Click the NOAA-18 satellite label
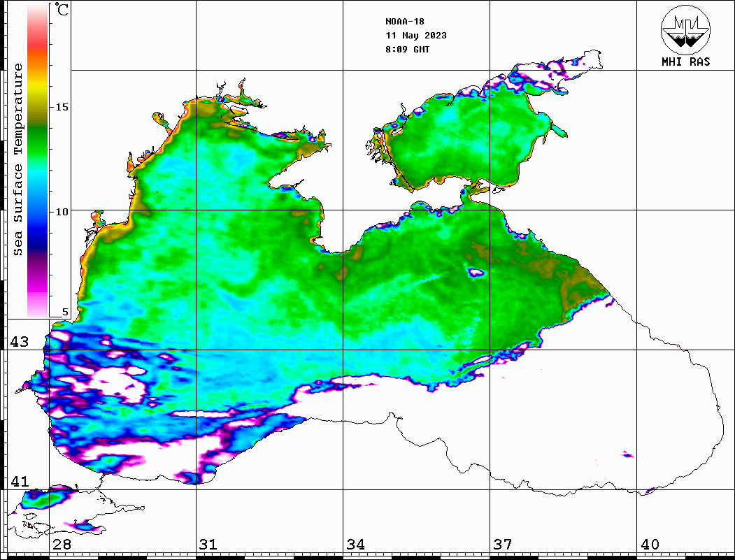 click(405, 22)
